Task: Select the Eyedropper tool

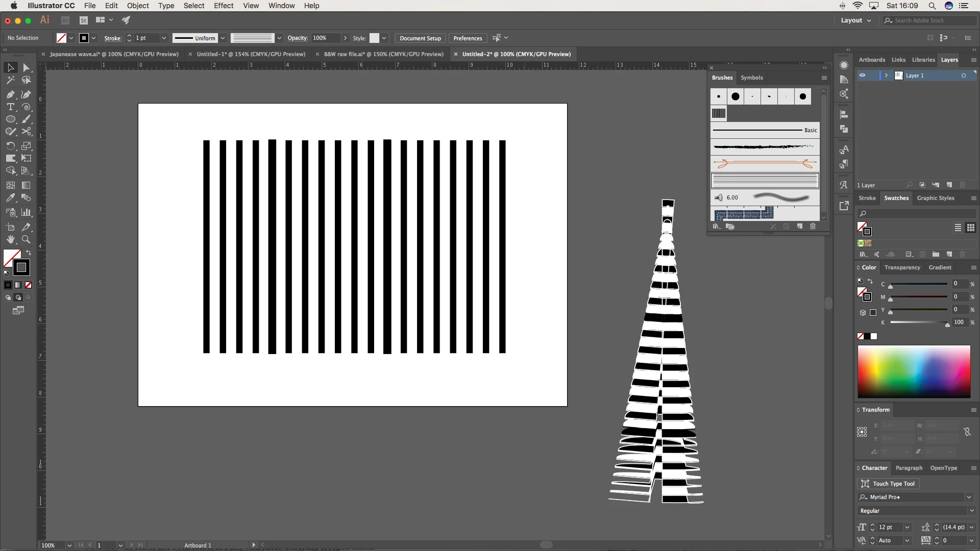Action: [x=10, y=198]
